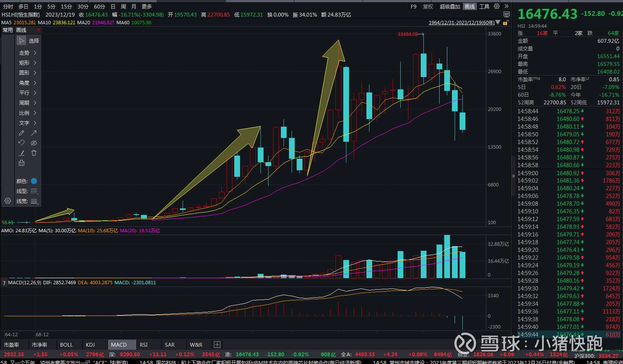This screenshot has height=364, width=623.
Task: Click the MACD help question mark
Action: coord(4,283)
